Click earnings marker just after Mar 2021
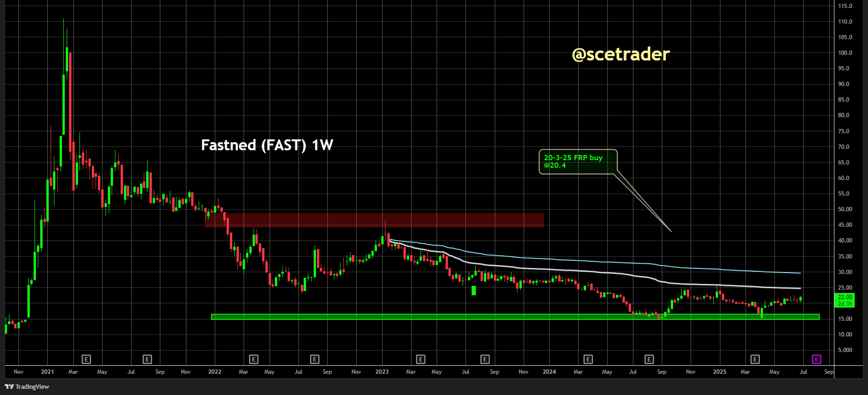The image size is (868, 395). click(x=86, y=360)
